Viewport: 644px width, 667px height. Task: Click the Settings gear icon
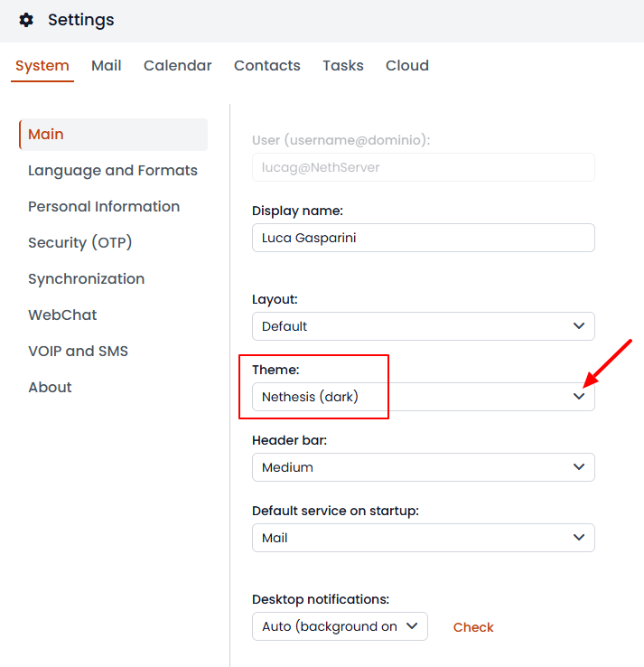26,20
